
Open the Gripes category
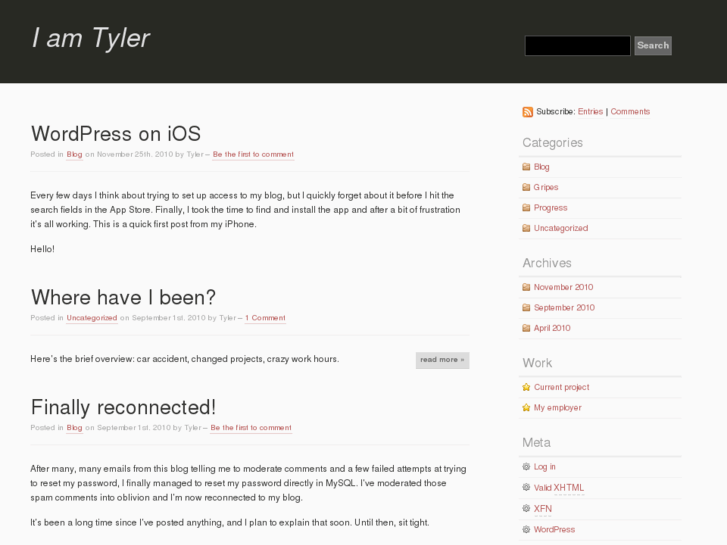pyautogui.click(x=546, y=187)
